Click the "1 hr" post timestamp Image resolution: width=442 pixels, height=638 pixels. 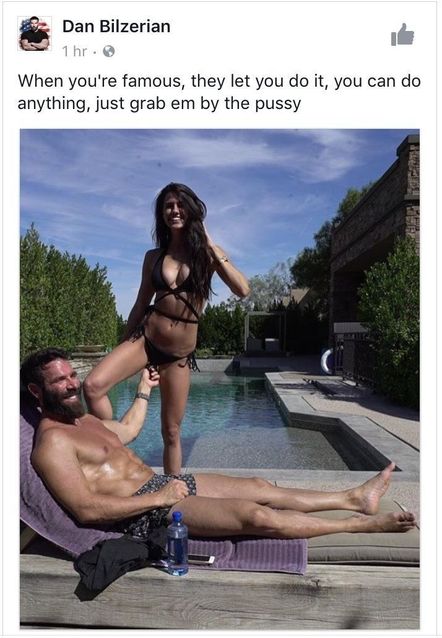click(74, 51)
